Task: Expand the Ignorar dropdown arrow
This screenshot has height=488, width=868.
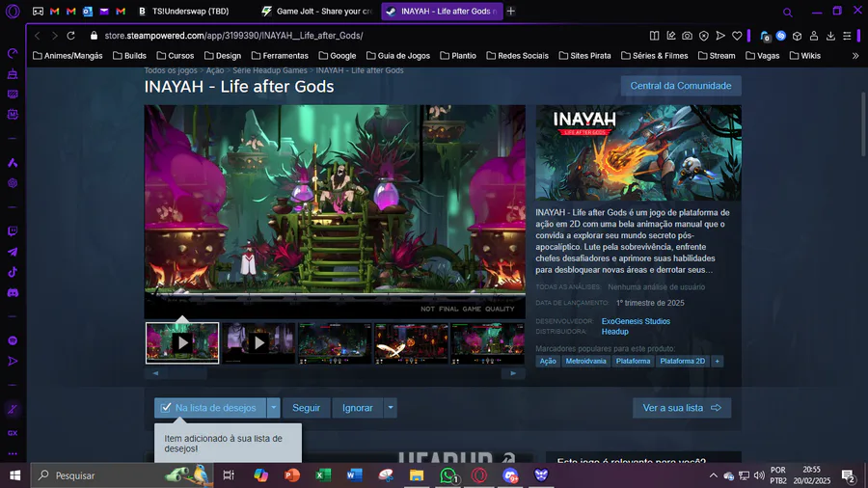Action: click(x=391, y=408)
